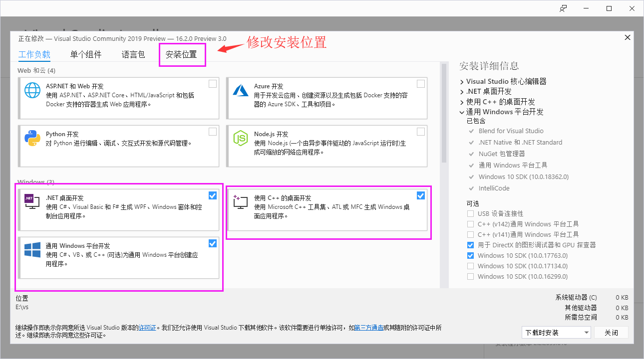Click the Azure development logo icon
This screenshot has height=359, width=644.
point(241,90)
